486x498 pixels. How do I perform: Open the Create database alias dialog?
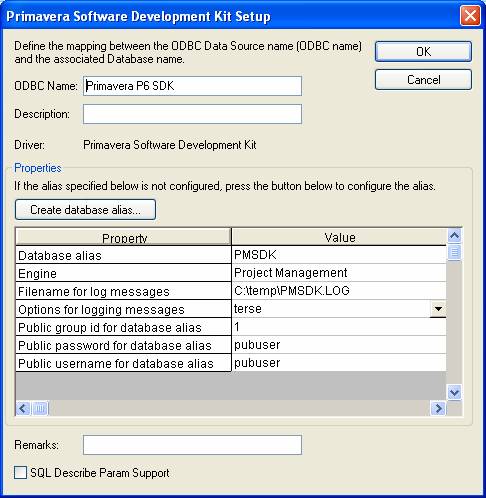(x=85, y=210)
